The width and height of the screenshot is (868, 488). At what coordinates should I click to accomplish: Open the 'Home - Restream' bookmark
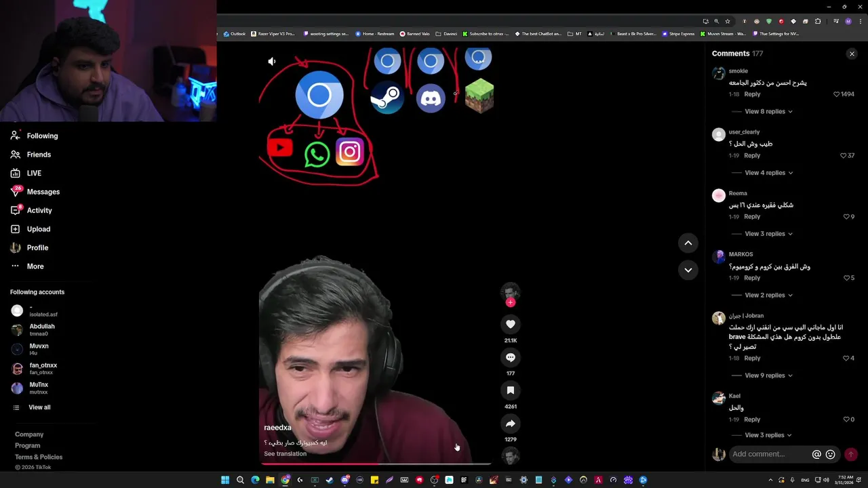375,34
